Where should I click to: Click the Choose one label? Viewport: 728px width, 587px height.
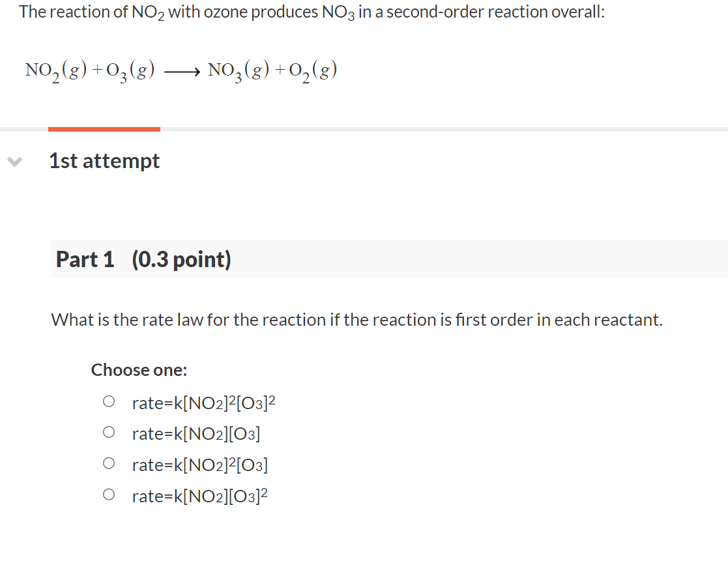pos(138,369)
